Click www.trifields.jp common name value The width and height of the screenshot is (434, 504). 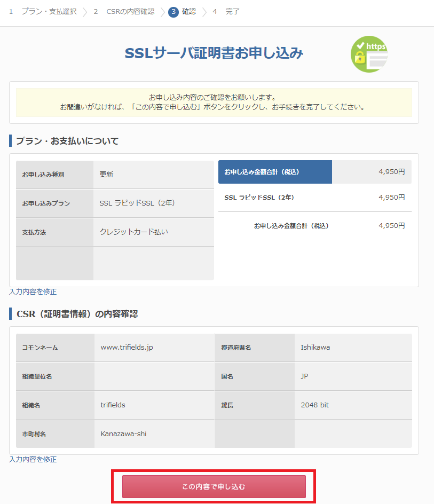point(127,348)
